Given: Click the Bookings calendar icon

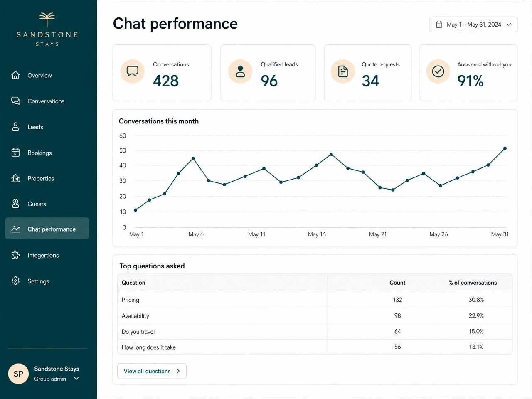Looking at the screenshot, I should (x=15, y=153).
